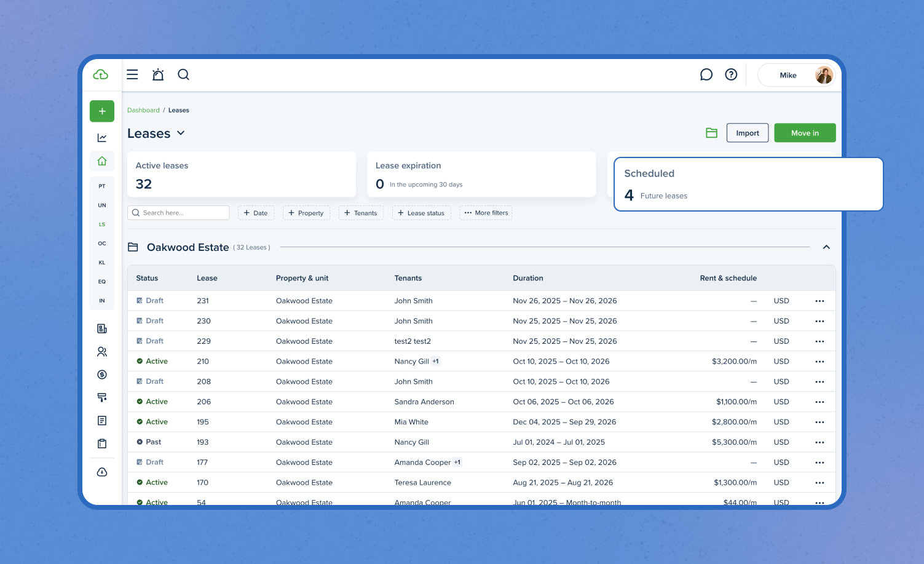
Task: Click the green folder icon near Import
Action: coord(711,133)
